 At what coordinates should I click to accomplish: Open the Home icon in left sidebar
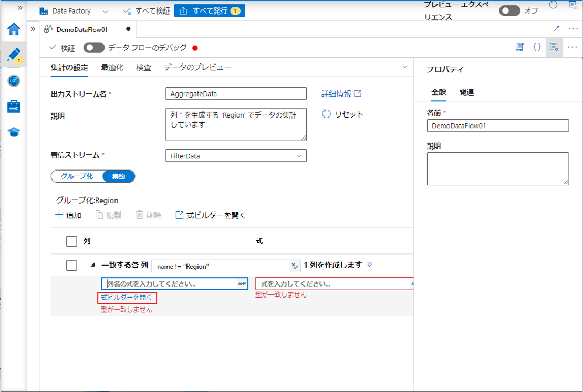click(14, 29)
